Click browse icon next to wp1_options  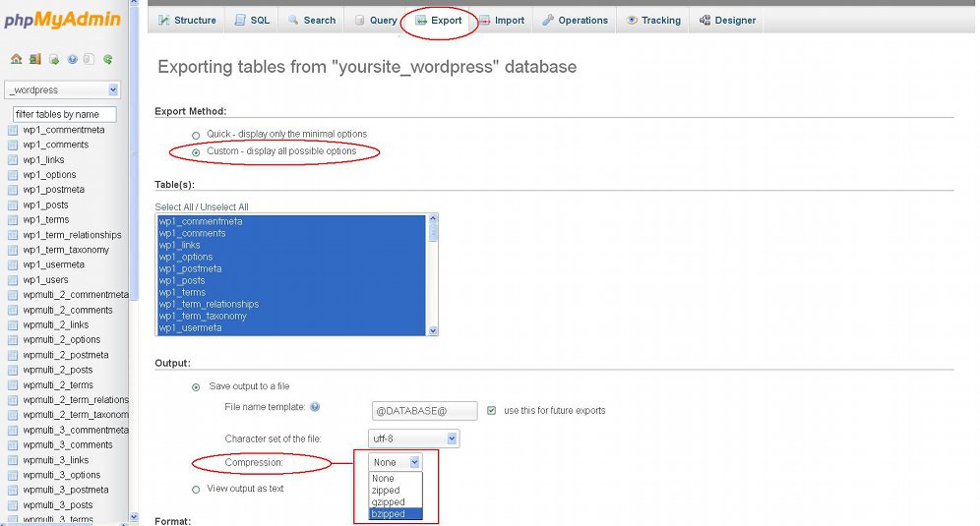point(13,176)
